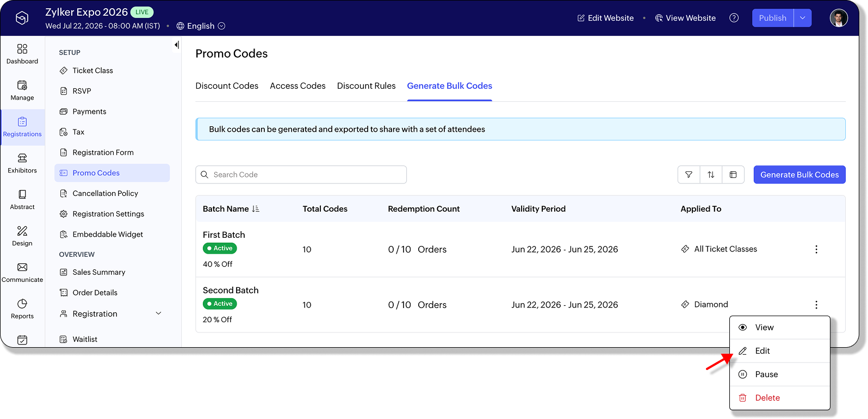Open Order Details overview
Image resolution: width=868 pixels, height=419 pixels.
tap(112, 293)
